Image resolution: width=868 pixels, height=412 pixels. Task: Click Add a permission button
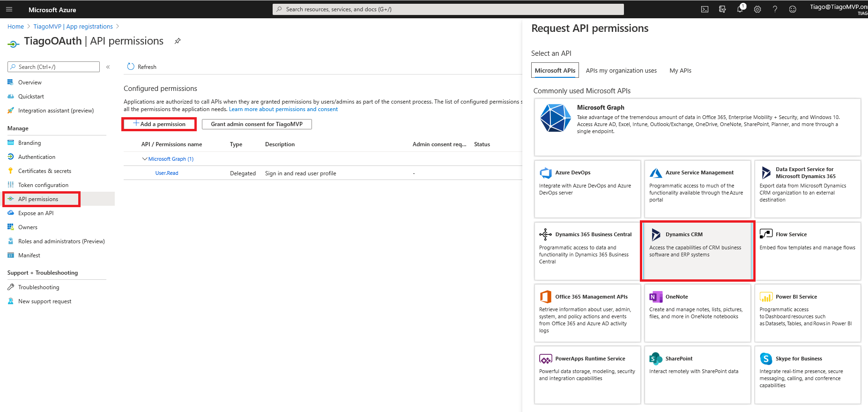point(159,124)
